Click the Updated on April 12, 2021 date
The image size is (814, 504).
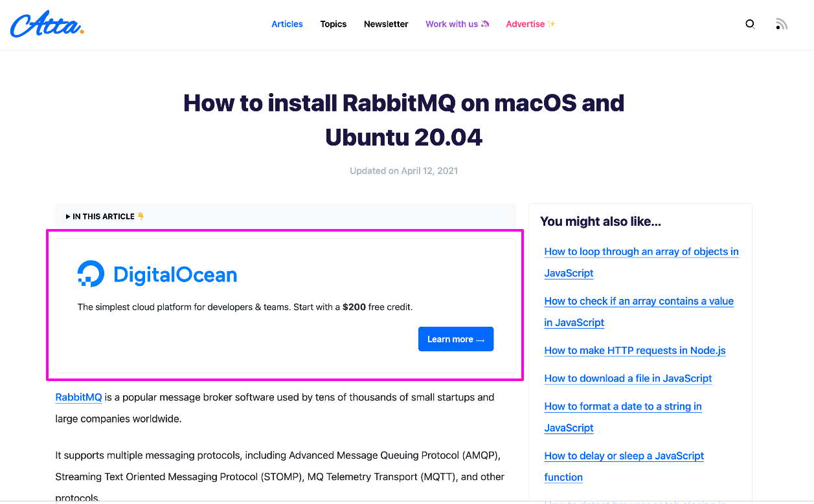pyautogui.click(x=404, y=171)
